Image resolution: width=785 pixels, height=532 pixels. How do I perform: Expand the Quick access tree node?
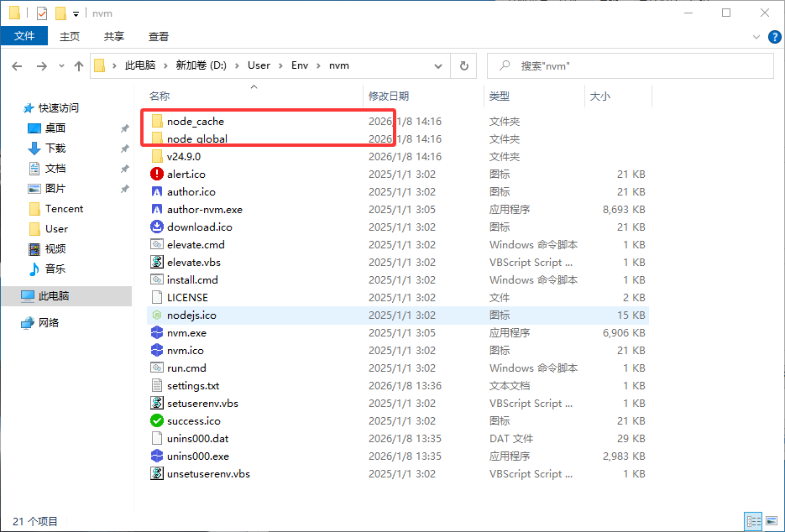[17, 108]
